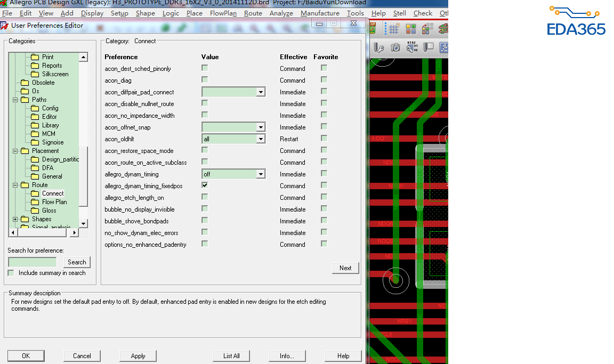Open the acon_oldhlt value dropdown

pos(261,139)
